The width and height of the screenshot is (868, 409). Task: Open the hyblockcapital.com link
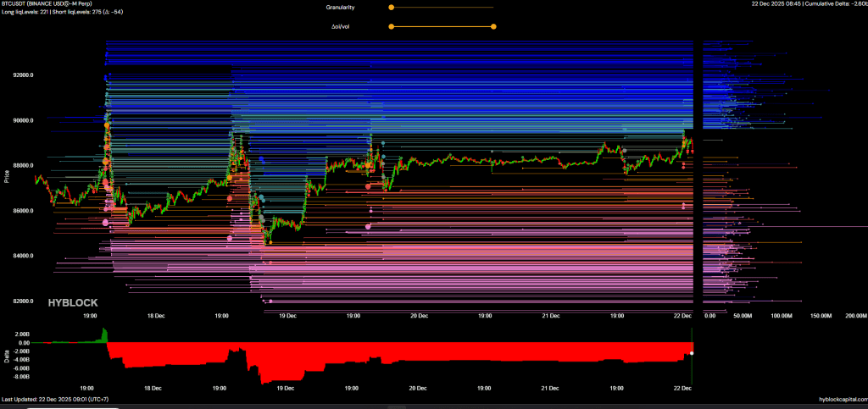[x=841, y=399]
